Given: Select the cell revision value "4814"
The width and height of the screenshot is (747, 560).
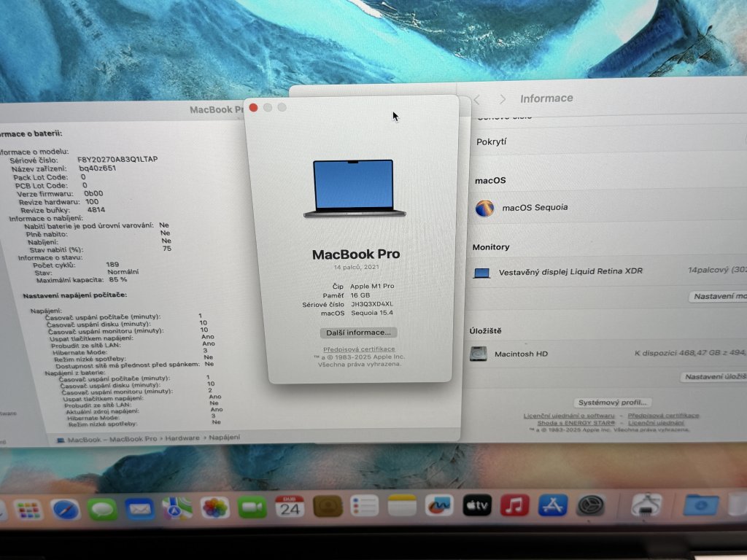Looking at the screenshot, I should [x=96, y=209].
